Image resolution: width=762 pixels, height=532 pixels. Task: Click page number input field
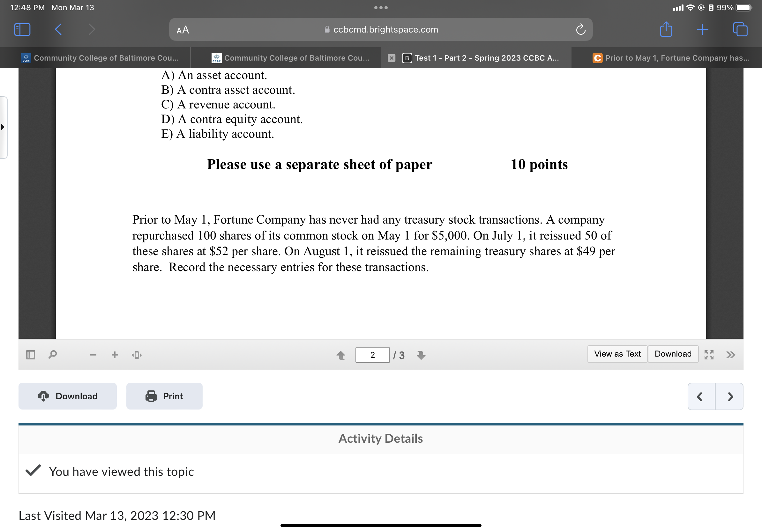coord(372,354)
